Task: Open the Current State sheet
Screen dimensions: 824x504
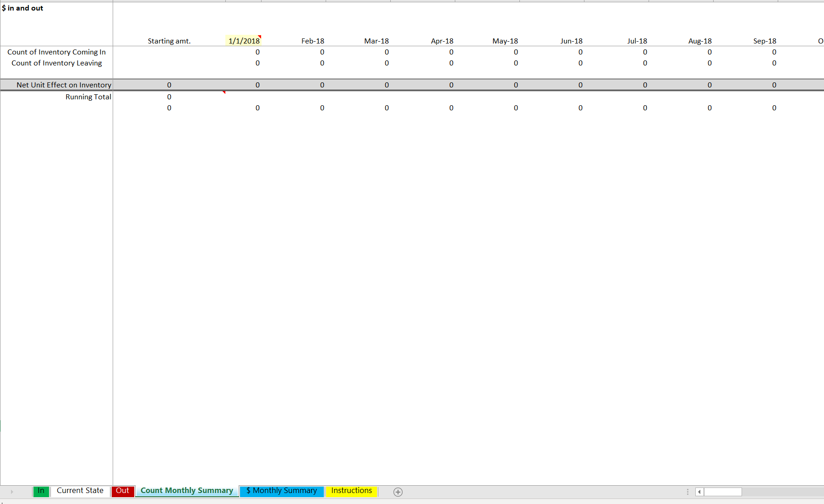Action: [x=80, y=491]
